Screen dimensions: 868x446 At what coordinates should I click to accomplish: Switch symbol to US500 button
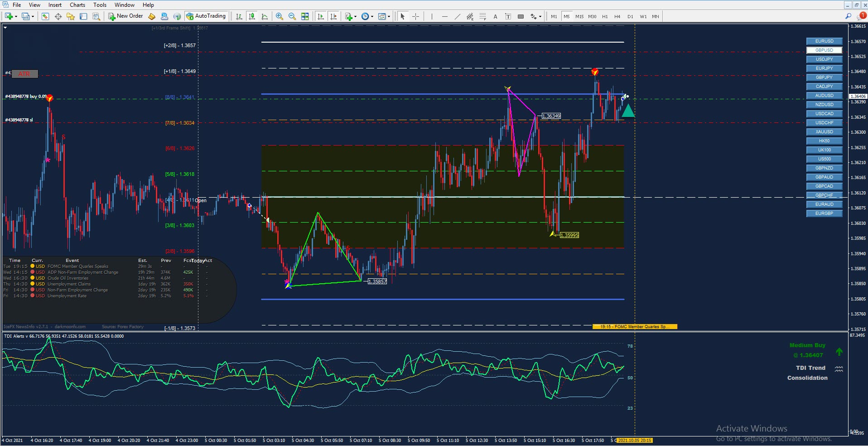(x=824, y=159)
